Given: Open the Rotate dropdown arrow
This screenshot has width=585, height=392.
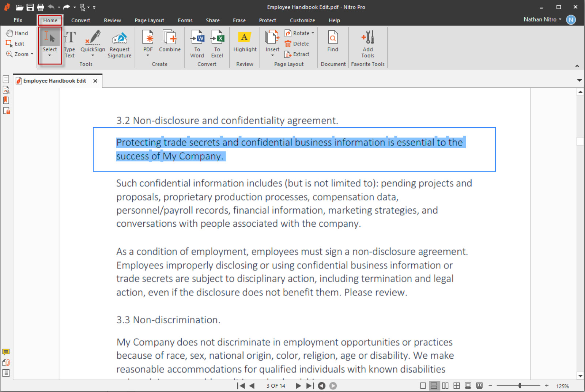Looking at the screenshot, I should pos(313,33).
